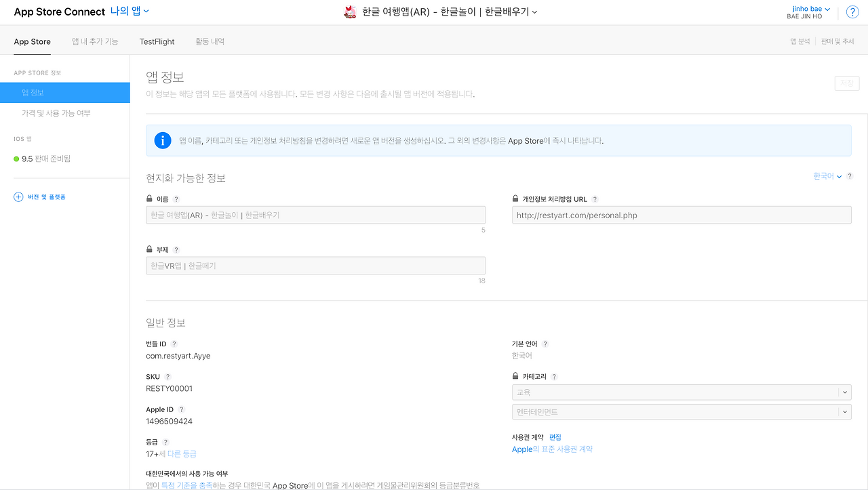Open the 한국어 localization dropdown
Viewport: 868px width, 490px height.
[x=827, y=176]
